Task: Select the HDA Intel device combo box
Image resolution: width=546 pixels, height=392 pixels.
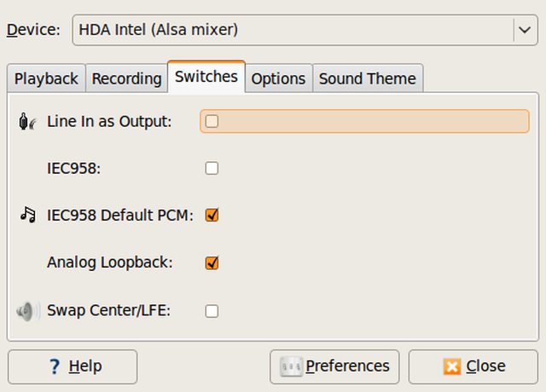Action: 305,30
